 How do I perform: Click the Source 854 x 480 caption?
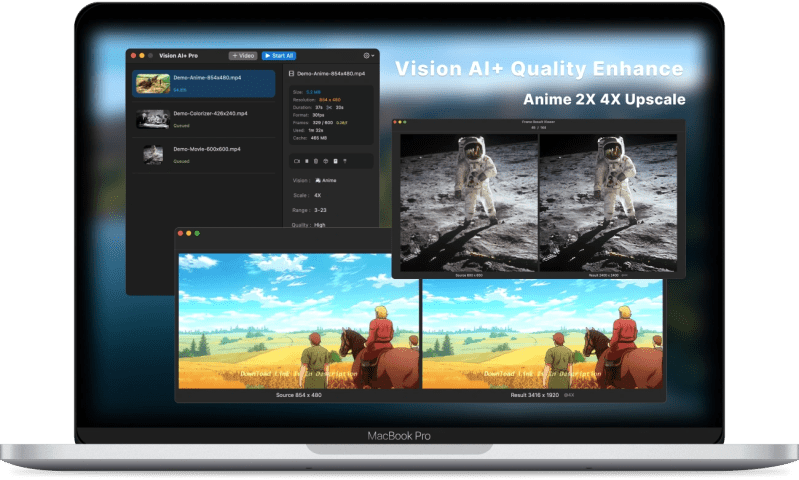pos(299,395)
